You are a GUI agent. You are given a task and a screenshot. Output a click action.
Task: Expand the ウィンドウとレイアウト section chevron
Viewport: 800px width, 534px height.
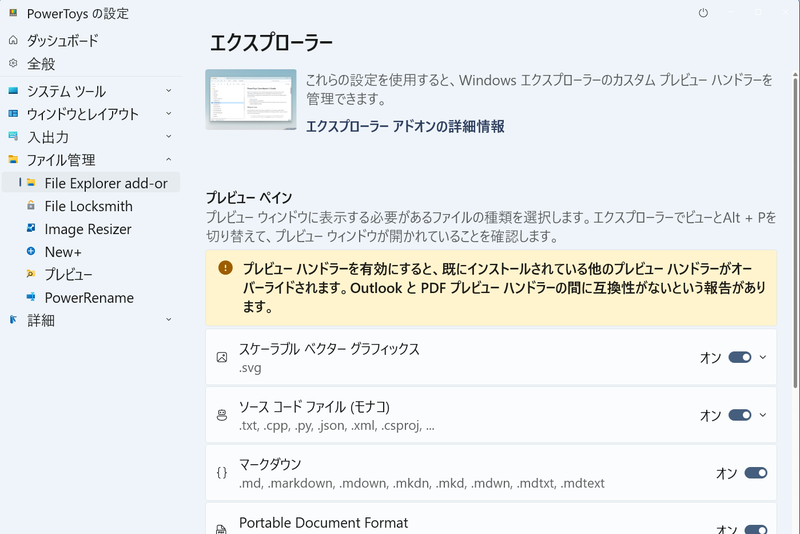(168, 114)
